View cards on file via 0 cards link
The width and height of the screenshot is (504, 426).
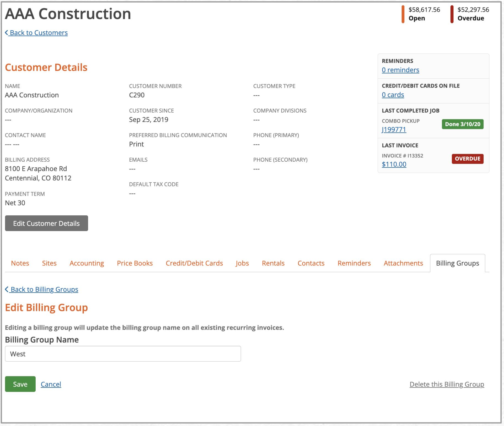click(x=393, y=95)
